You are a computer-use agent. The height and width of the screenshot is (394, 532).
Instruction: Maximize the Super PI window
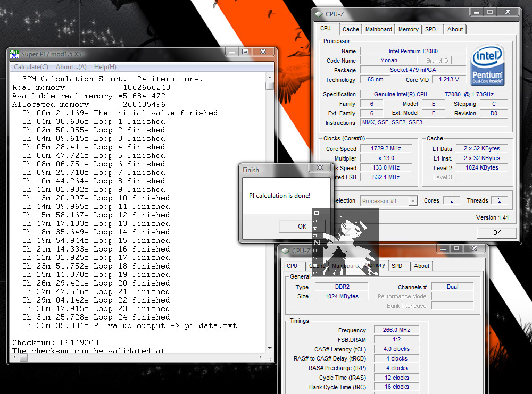click(245, 52)
